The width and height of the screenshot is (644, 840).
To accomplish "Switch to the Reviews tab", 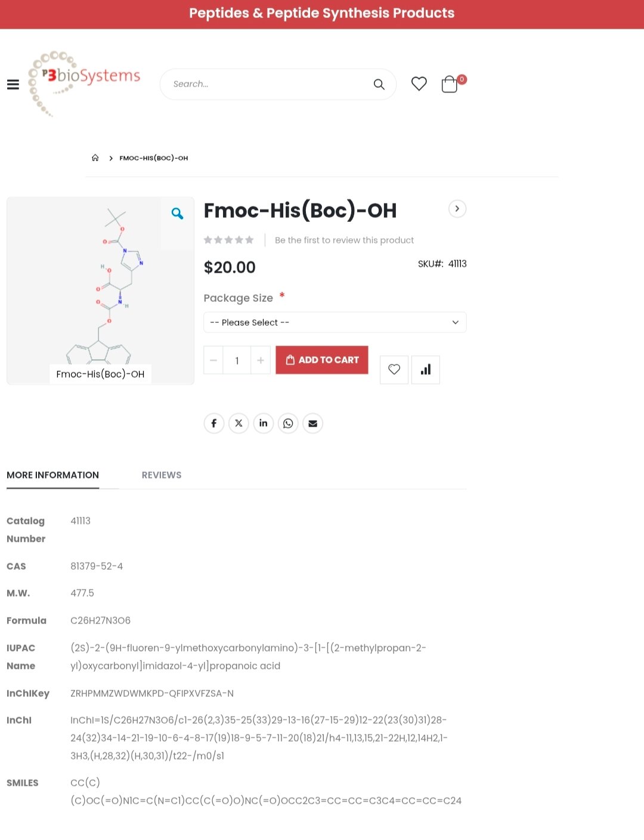I will coord(162,475).
